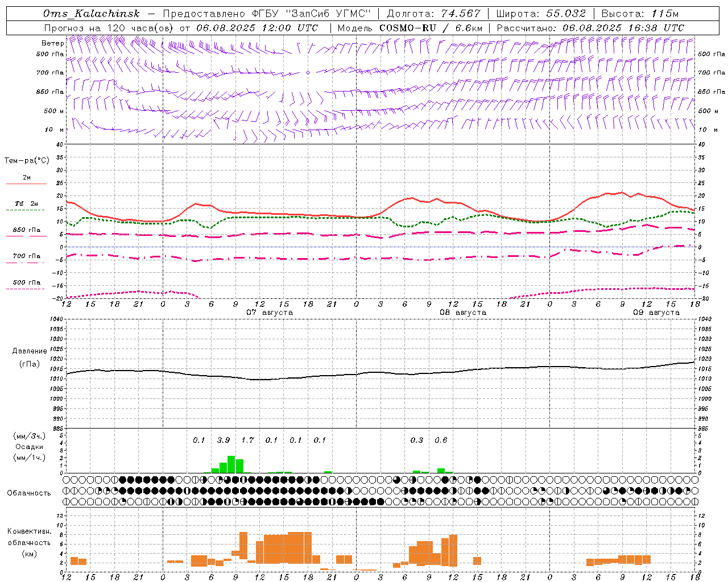Click the 08 августа date label
Screen dimensions: 728x582
pyautogui.click(x=463, y=313)
